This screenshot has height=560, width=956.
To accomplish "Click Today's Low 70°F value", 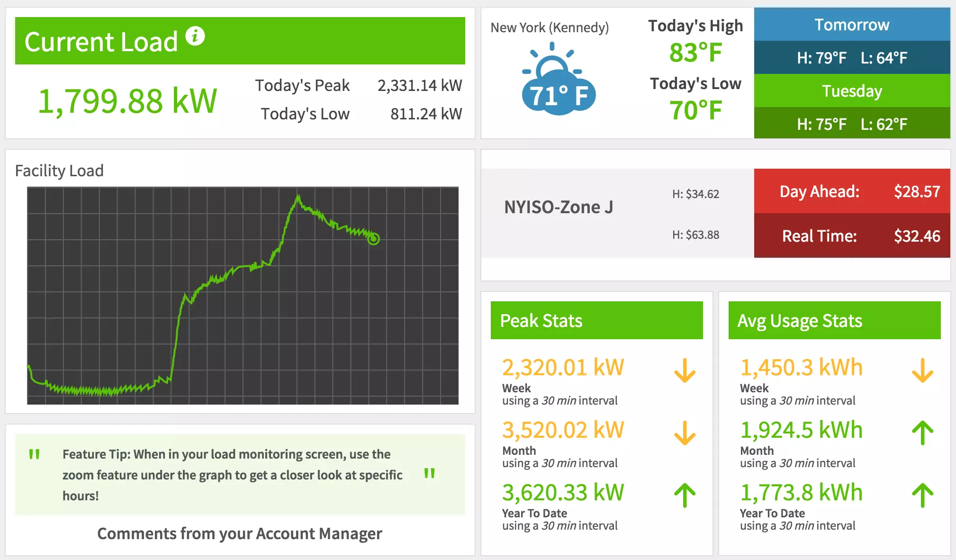I will [x=695, y=110].
